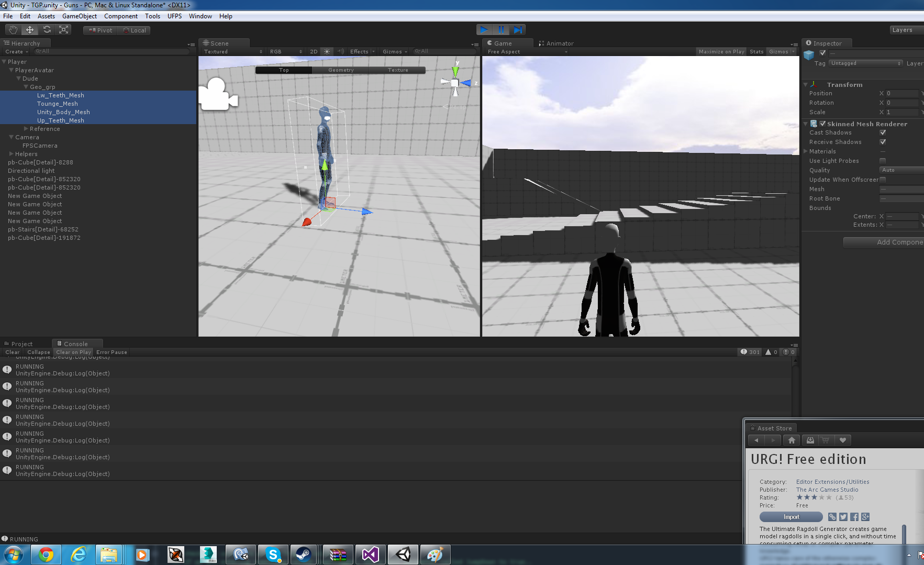Open the GameObject menu

coord(80,16)
